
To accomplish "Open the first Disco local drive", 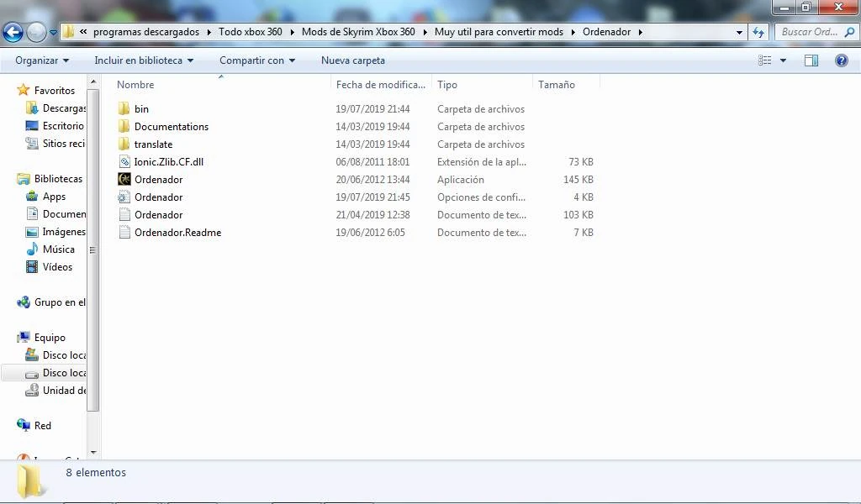I will point(56,354).
